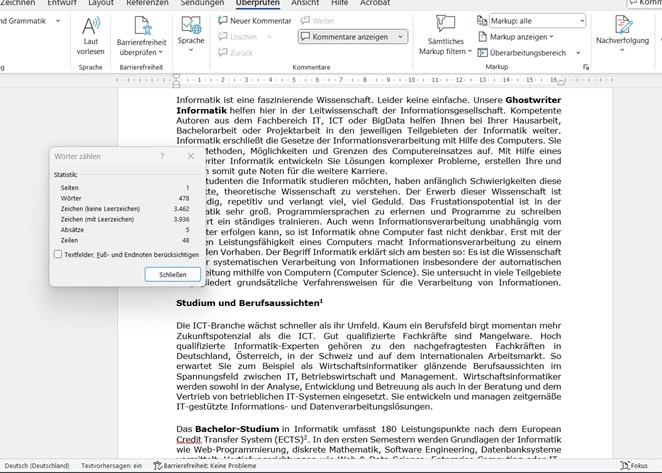Click the Fokus mode icon in status bar
Image resolution: width=662 pixels, height=473 pixels.
[x=625, y=465]
